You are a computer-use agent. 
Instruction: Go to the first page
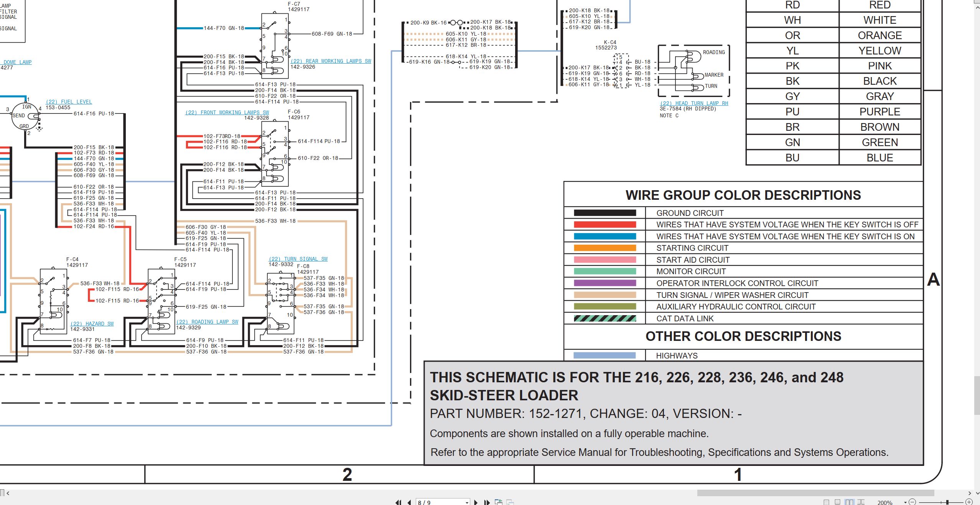coord(399,502)
